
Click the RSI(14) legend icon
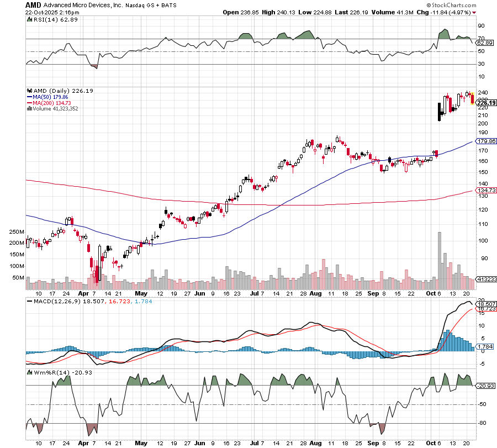(30, 19)
